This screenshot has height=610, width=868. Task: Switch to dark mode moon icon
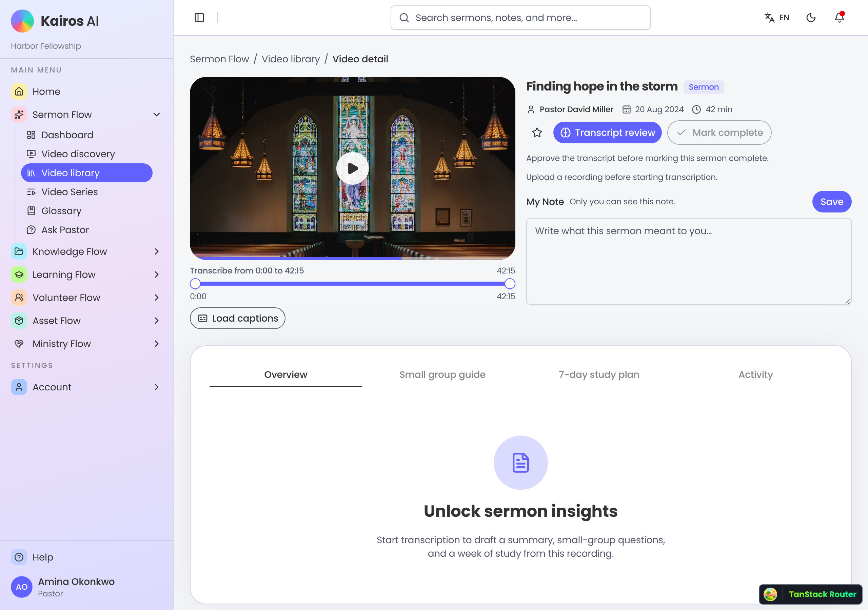click(x=811, y=18)
